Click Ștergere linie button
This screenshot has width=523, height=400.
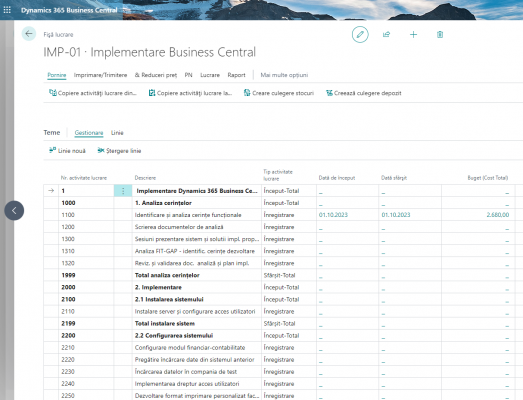[119, 151]
